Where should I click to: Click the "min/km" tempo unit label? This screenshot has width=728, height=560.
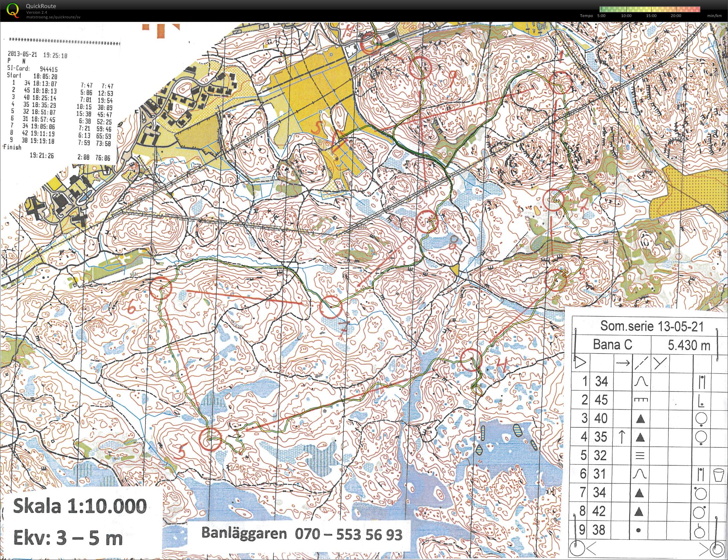coord(714,16)
